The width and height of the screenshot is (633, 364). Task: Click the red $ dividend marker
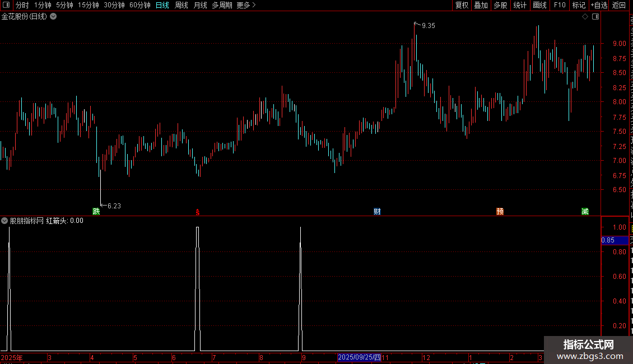point(197,212)
